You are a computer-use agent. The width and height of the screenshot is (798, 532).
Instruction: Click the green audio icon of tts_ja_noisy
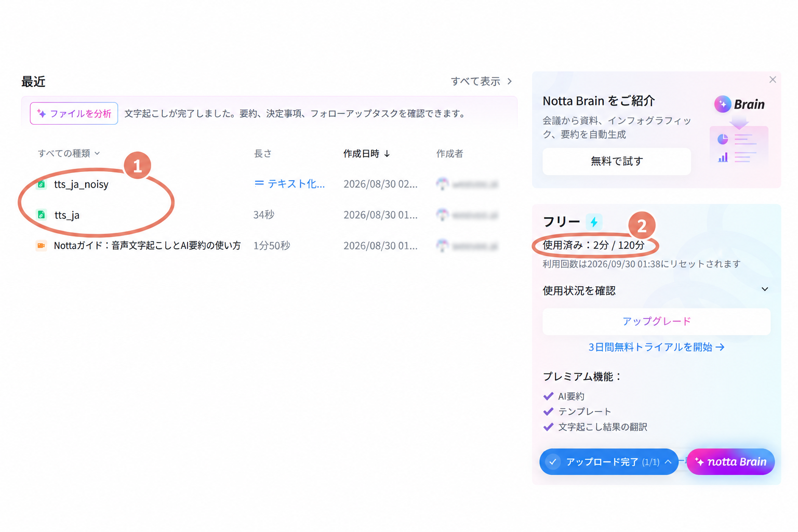click(42, 184)
